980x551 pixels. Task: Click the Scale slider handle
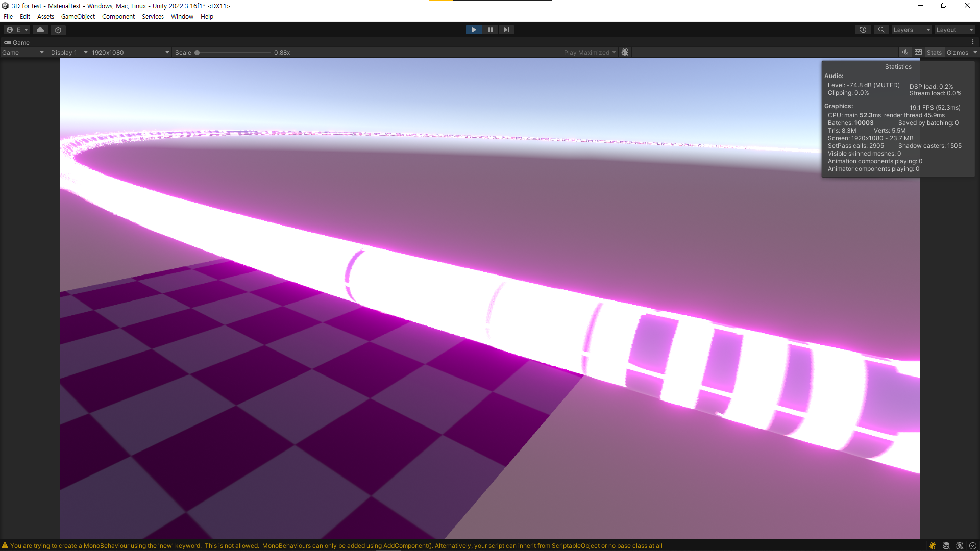point(197,52)
